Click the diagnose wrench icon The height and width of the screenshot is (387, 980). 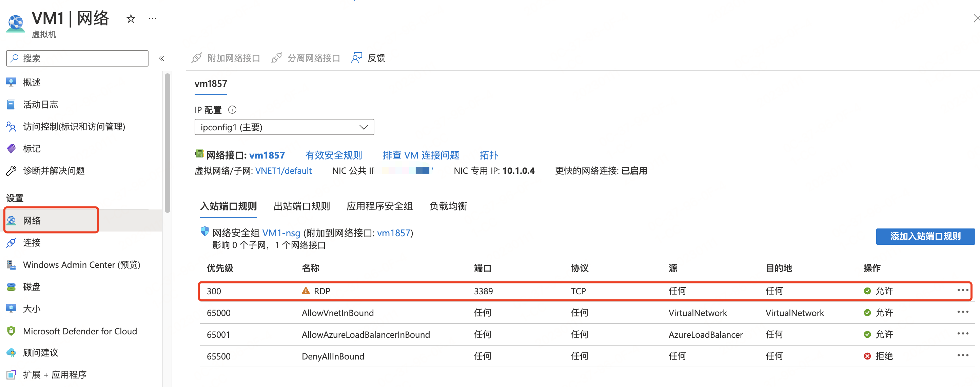click(x=12, y=171)
